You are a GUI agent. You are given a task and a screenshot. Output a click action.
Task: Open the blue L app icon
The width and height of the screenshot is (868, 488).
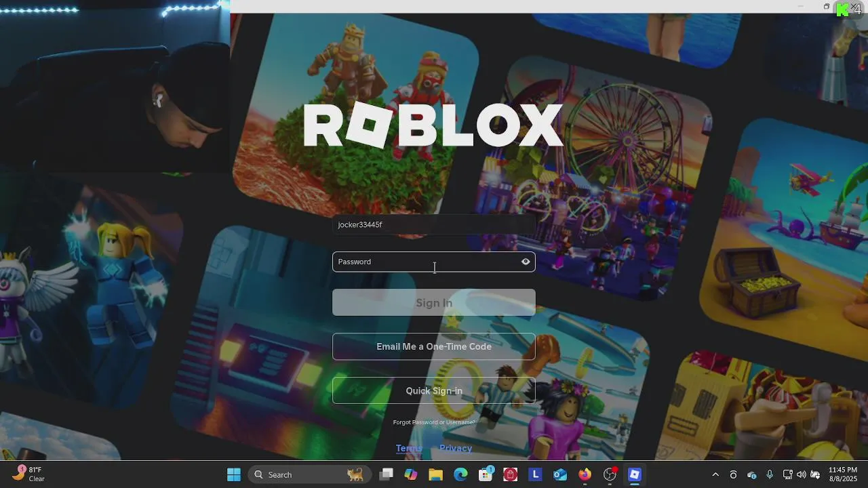(535, 474)
